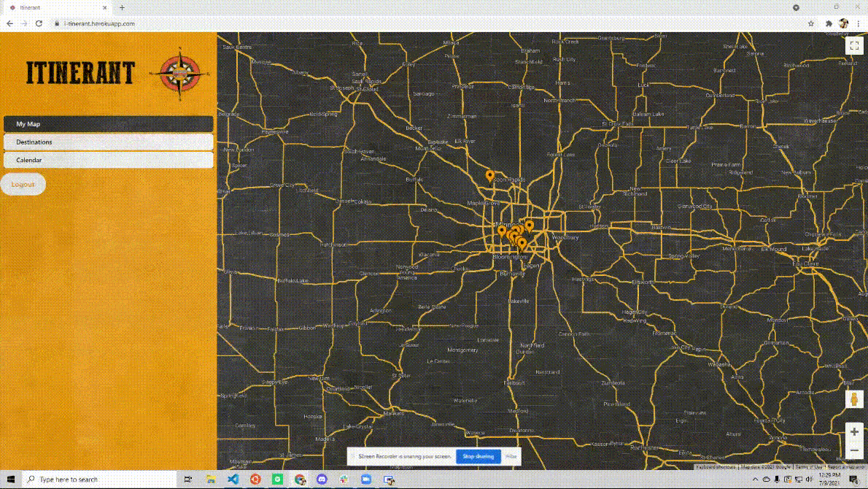The height and width of the screenshot is (489, 868).
Task: Show hidden system tray icons
Action: [x=755, y=479]
